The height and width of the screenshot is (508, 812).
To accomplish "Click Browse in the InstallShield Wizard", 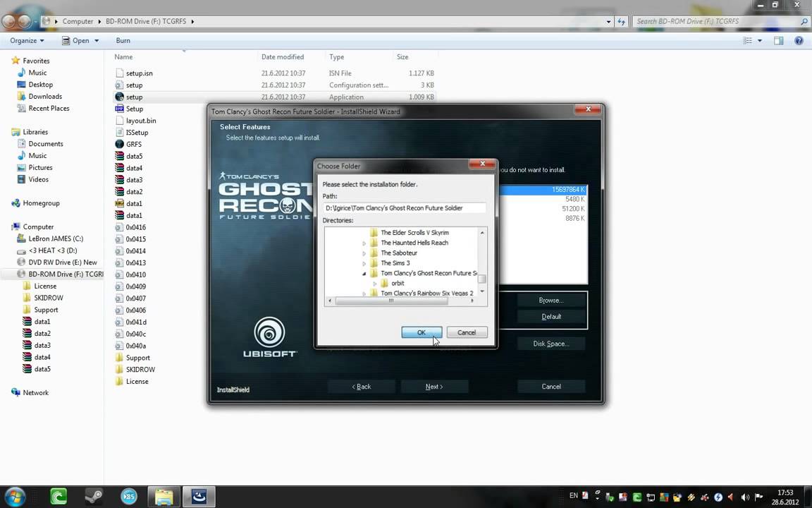I will click(x=551, y=300).
